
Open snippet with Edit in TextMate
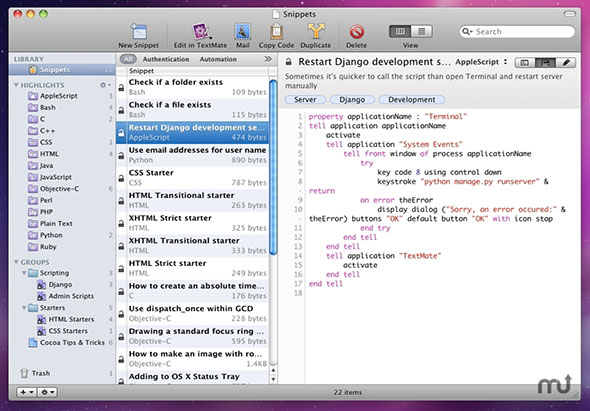(x=200, y=36)
